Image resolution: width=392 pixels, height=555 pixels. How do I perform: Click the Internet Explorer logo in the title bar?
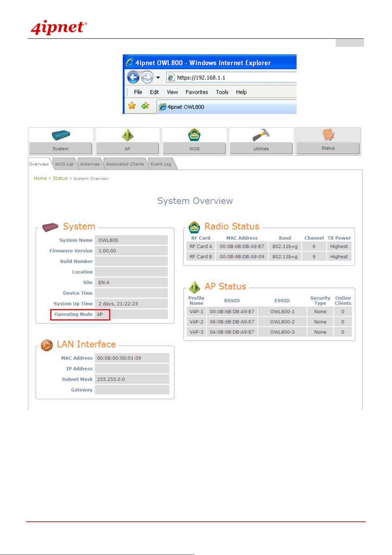pyautogui.click(x=130, y=62)
